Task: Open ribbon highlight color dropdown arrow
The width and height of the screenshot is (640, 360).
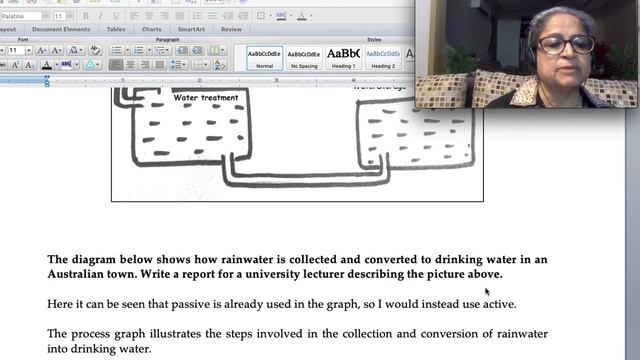Action: point(76,64)
